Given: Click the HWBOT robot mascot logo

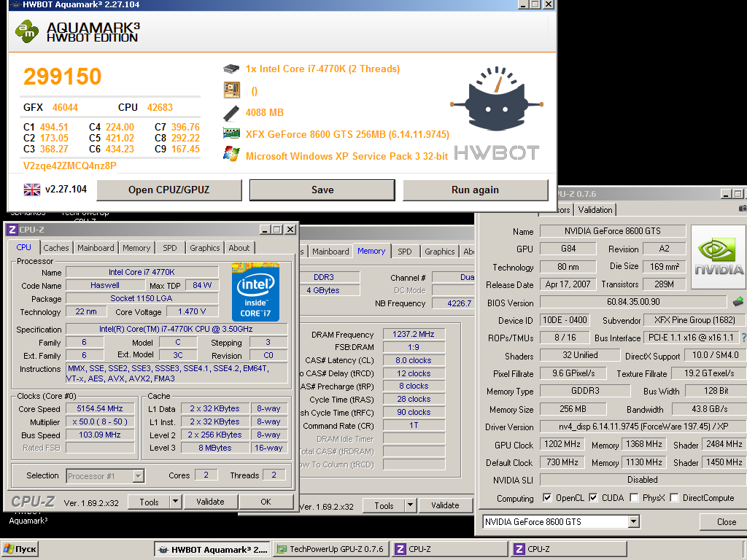Looking at the screenshot, I should point(497,98).
